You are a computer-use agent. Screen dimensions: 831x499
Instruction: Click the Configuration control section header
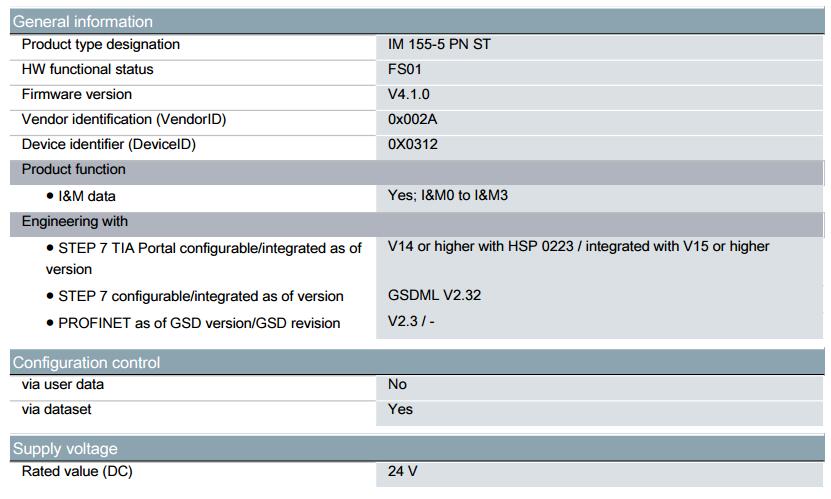coord(417,362)
